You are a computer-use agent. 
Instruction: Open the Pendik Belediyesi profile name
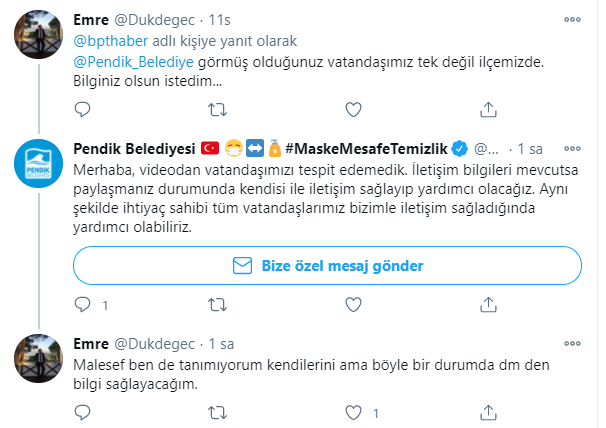point(136,150)
